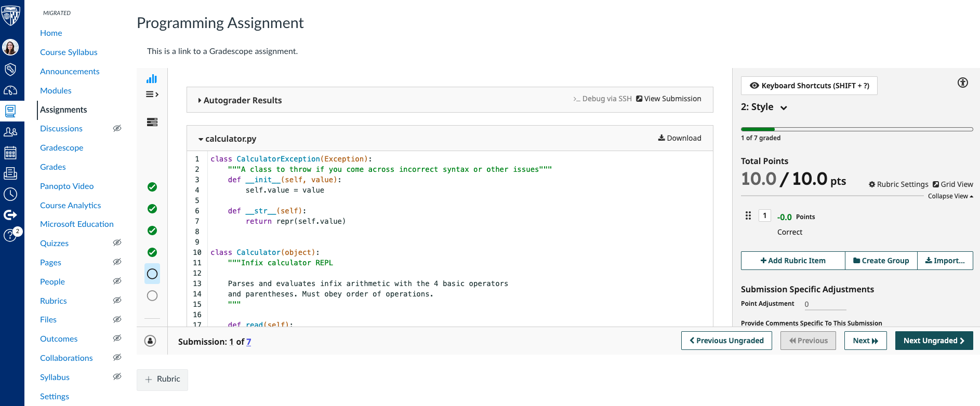Collapse the calculator.py file panel
Screen dimensions: 980x406
(227, 139)
